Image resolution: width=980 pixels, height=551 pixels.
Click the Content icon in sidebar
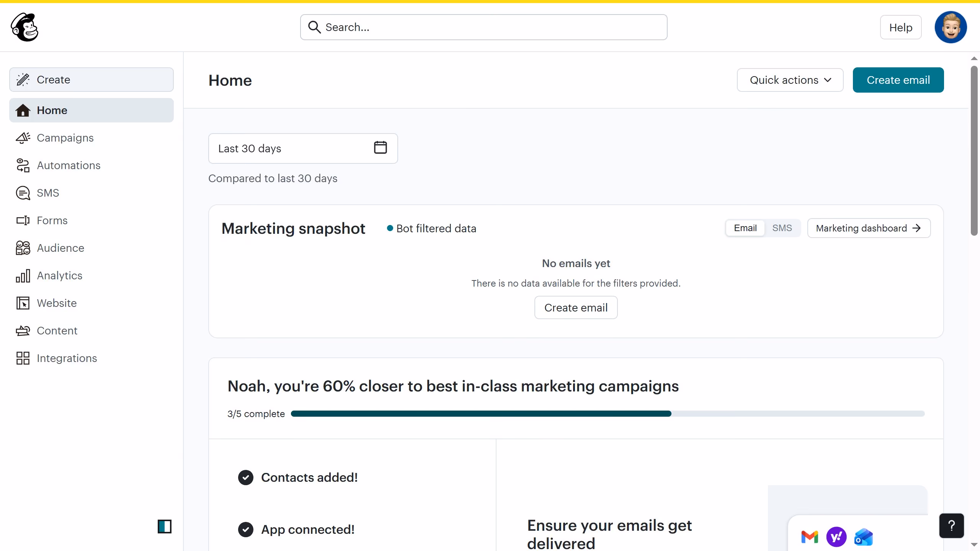pyautogui.click(x=23, y=331)
